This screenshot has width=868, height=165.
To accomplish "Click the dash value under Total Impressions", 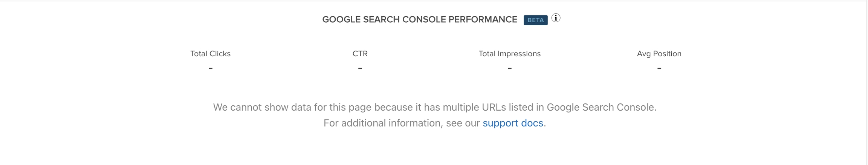I will click(x=509, y=68).
